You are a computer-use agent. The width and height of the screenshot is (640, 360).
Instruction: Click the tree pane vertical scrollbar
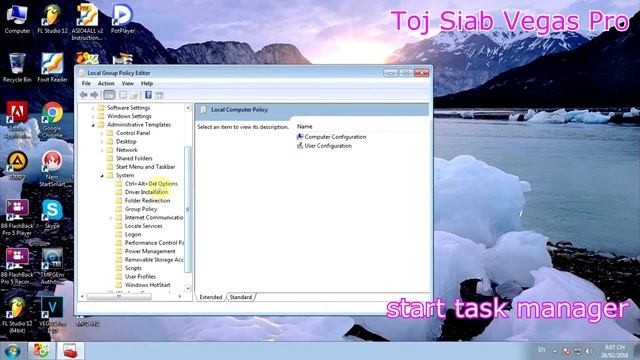pos(188,209)
